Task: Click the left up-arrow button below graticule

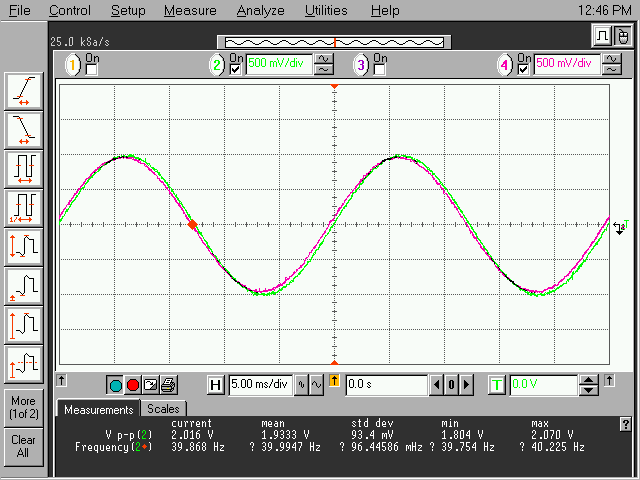Action: click(x=61, y=380)
